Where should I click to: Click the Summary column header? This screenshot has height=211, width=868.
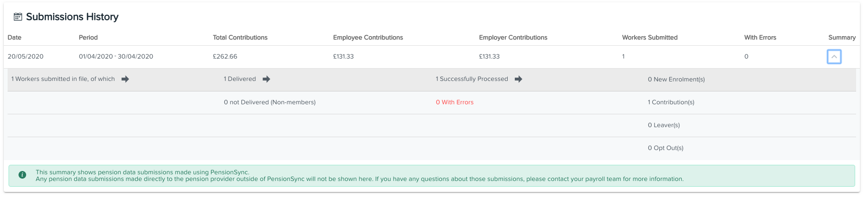point(842,38)
